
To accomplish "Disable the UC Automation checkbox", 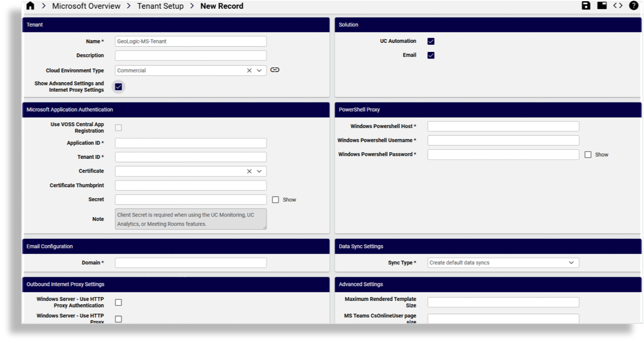I will tap(430, 41).
